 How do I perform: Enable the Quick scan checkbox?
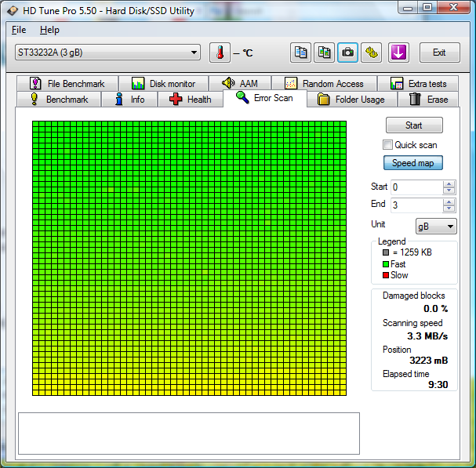click(387, 145)
